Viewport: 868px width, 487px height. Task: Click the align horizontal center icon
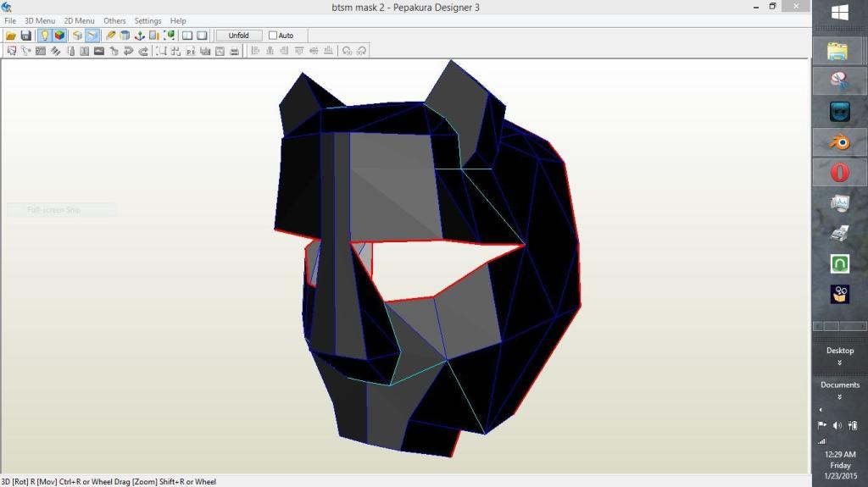coord(270,51)
